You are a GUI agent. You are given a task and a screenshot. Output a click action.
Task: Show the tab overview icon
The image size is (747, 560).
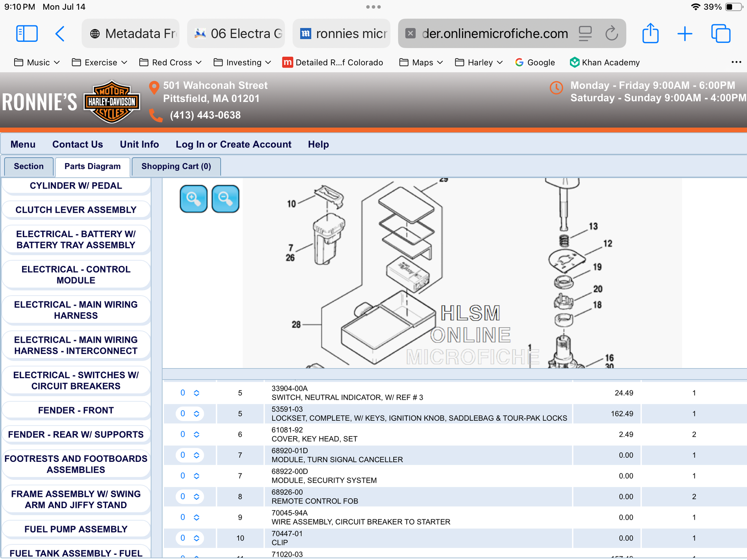[720, 34]
